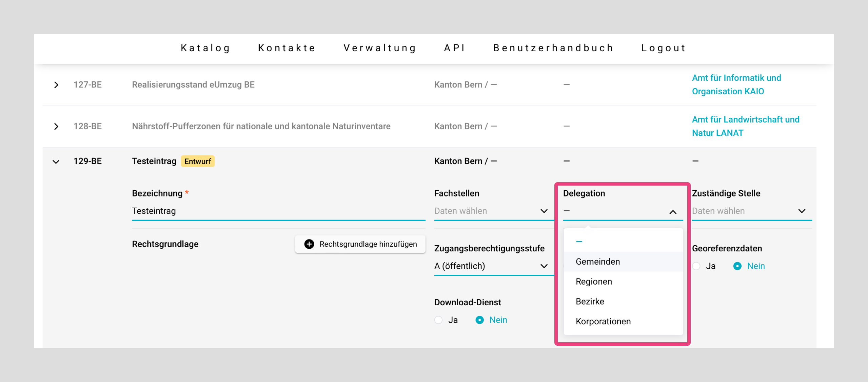Open the Fachstellen dropdown arrow

coord(544,211)
